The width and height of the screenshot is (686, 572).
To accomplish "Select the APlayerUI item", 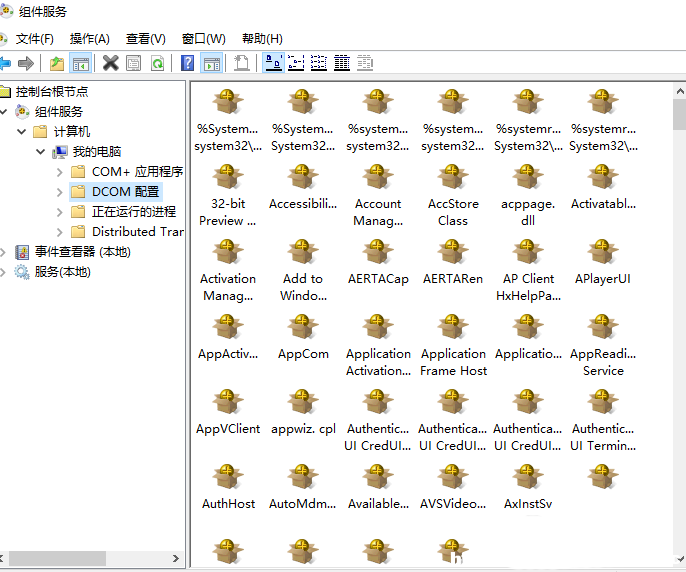I will click(x=603, y=262).
